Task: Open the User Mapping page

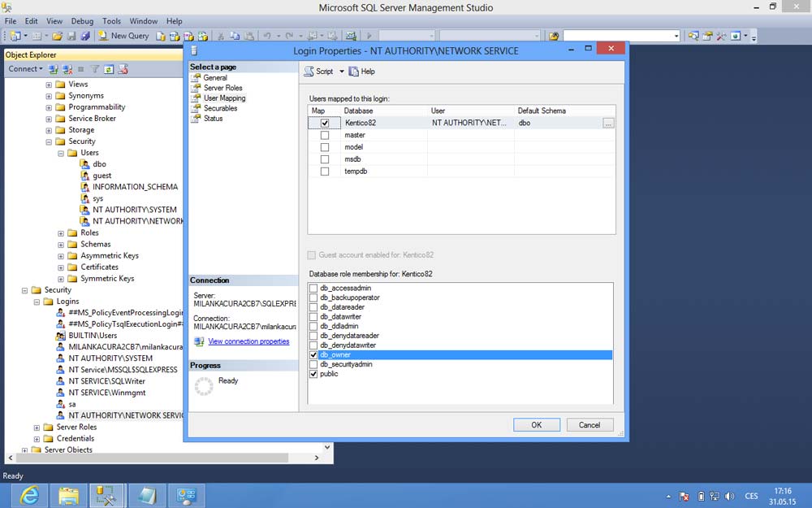Action: click(224, 98)
